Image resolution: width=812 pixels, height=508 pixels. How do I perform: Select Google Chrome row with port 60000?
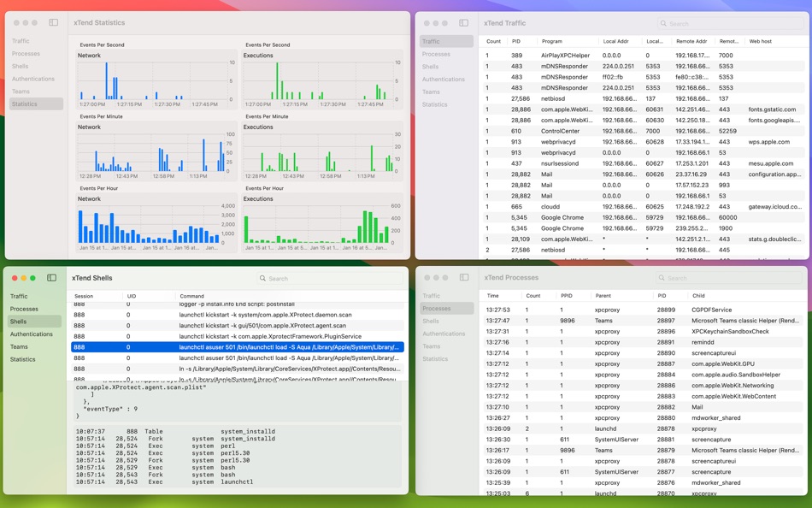coord(644,218)
